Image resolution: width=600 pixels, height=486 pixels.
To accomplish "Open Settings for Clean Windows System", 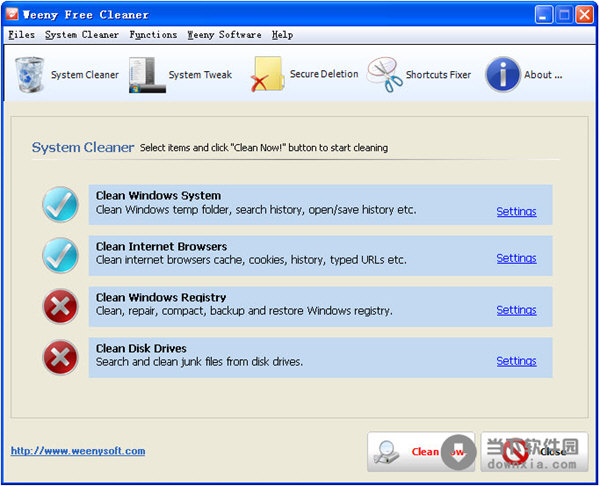I will click(516, 211).
